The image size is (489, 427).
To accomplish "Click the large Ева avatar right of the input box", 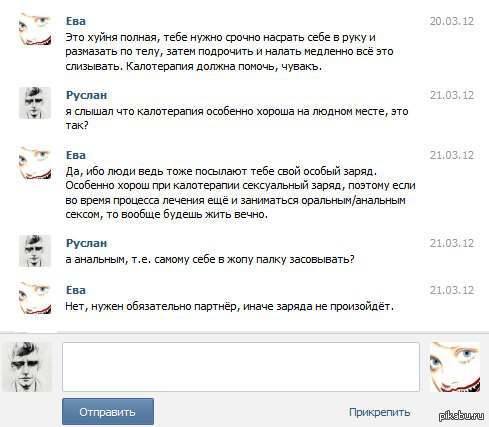I will pyautogui.click(x=455, y=367).
